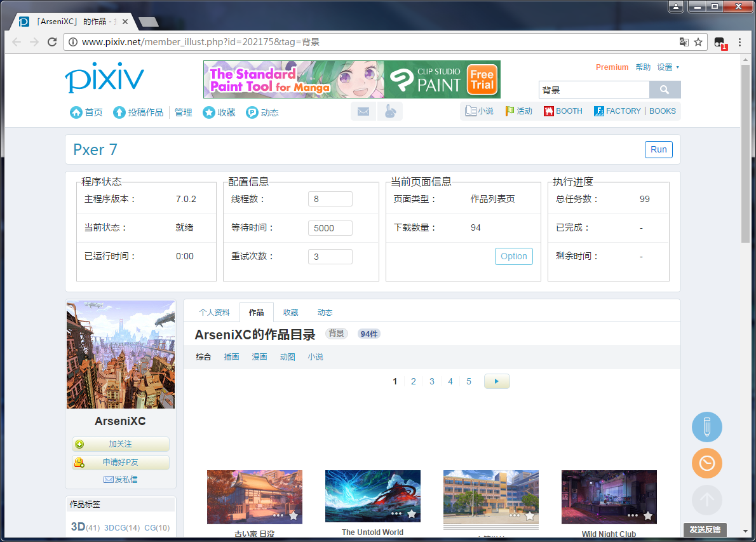Open 投稿作品 upload link
The height and width of the screenshot is (542, 756).
[138, 112]
